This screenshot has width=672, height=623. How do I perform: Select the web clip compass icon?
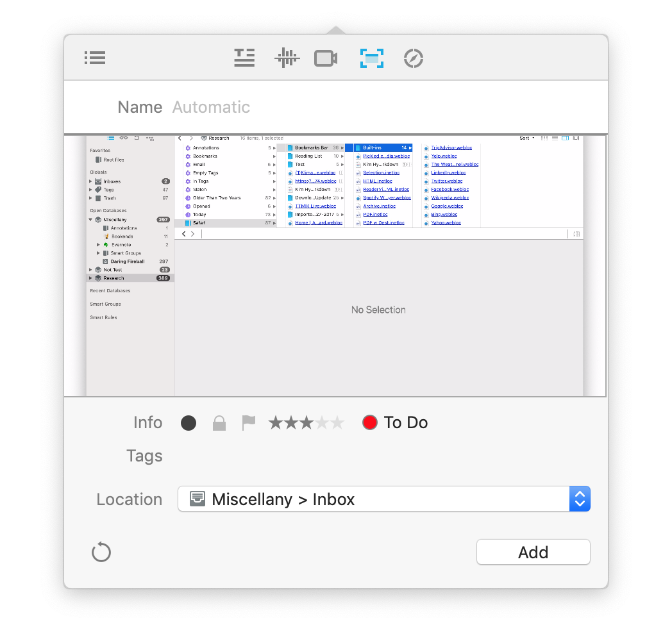point(414,59)
